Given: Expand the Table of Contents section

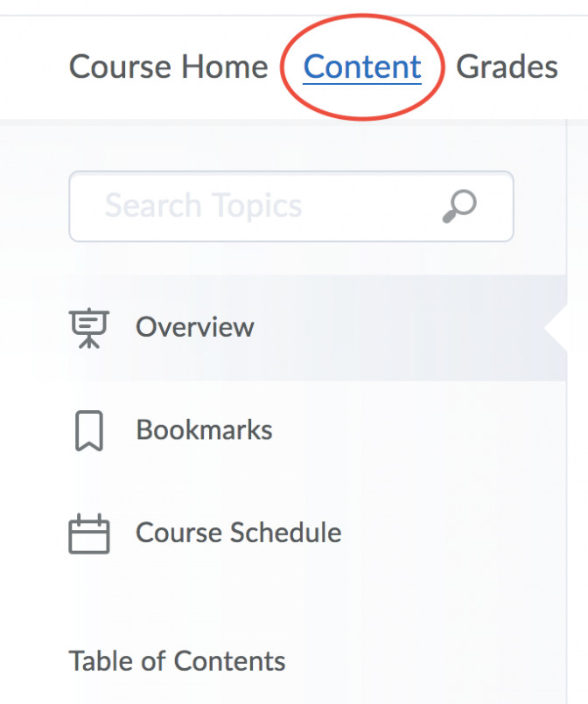Looking at the screenshot, I should 177,661.
